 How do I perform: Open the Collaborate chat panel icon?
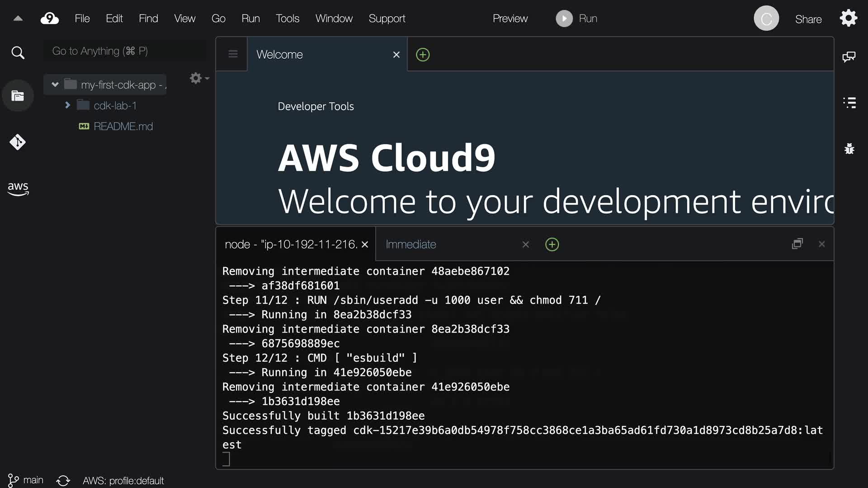pyautogui.click(x=849, y=56)
